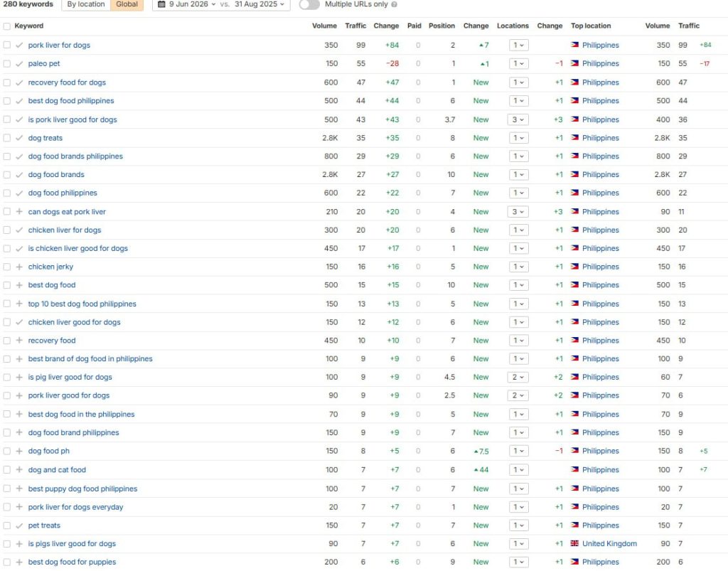Click the checkmark icon beside pork liver for dogs
728x571 pixels.
click(19, 45)
